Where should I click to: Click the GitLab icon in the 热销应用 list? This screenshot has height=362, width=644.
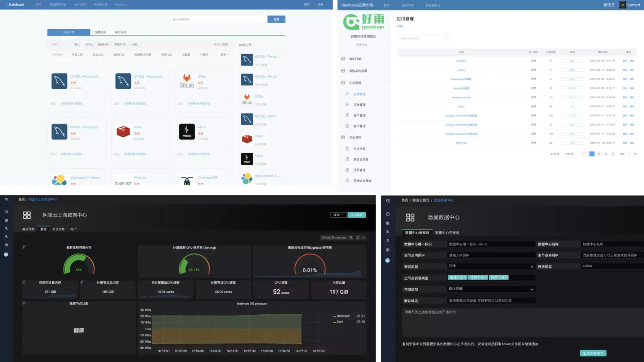coord(247,100)
